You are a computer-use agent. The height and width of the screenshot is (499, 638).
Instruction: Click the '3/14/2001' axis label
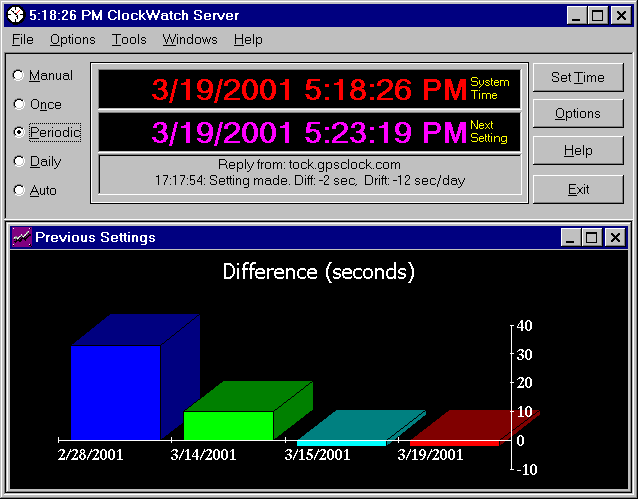203,455
